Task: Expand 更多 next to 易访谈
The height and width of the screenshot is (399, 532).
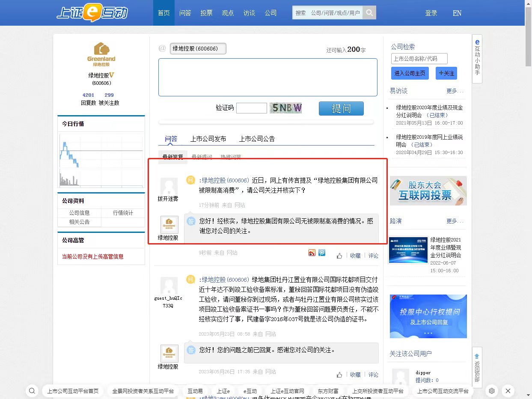Action: (455, 91)
